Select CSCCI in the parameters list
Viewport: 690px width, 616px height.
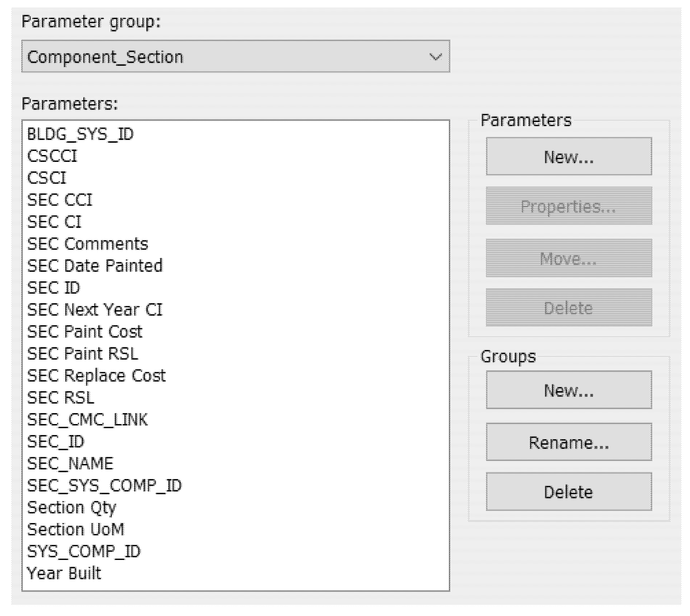pos(52,156)
